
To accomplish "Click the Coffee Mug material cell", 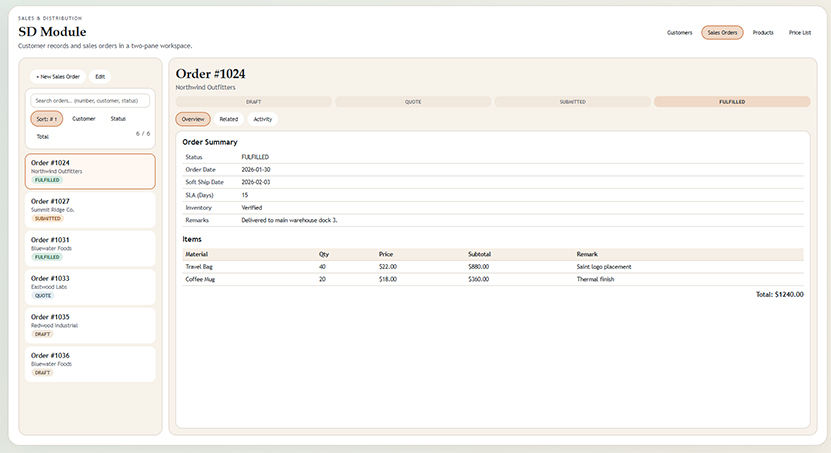I will (x=200, y=279).
